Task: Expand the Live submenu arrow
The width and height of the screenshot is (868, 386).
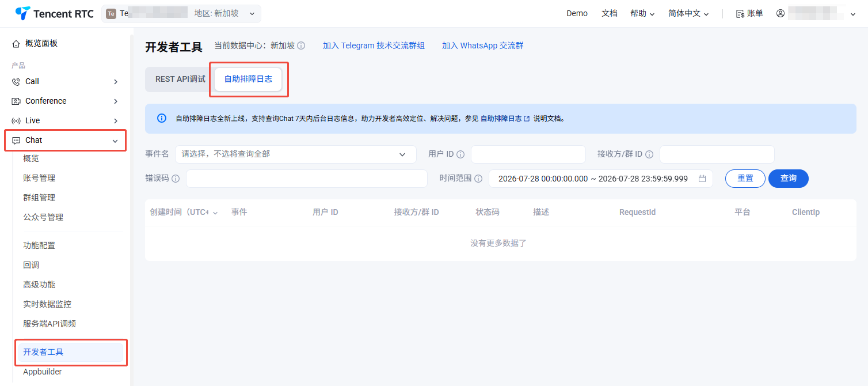Action: click(116, 121)
